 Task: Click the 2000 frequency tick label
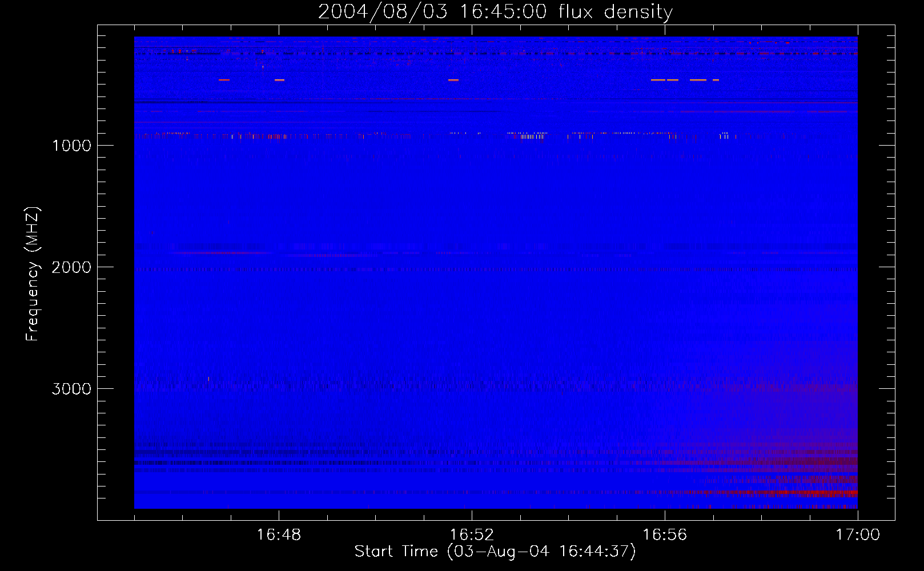coord(71,267)
